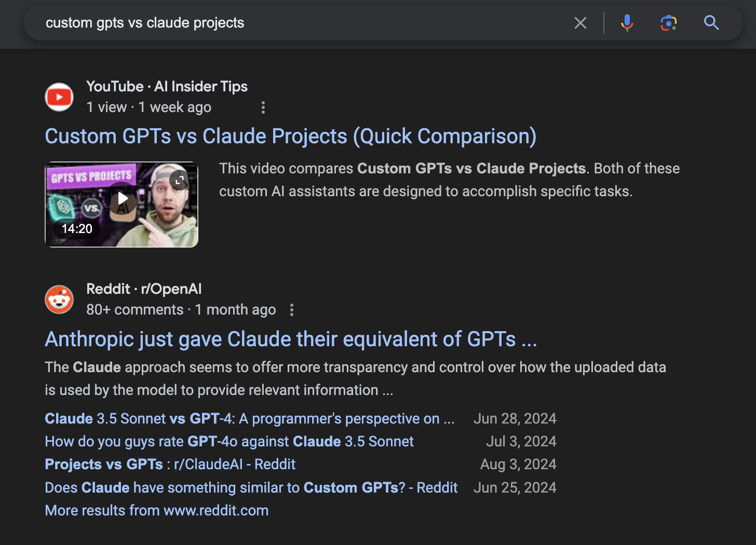The image size is (756, 545).
Task: Click the video thumbnail image
Action: [121, 204]
